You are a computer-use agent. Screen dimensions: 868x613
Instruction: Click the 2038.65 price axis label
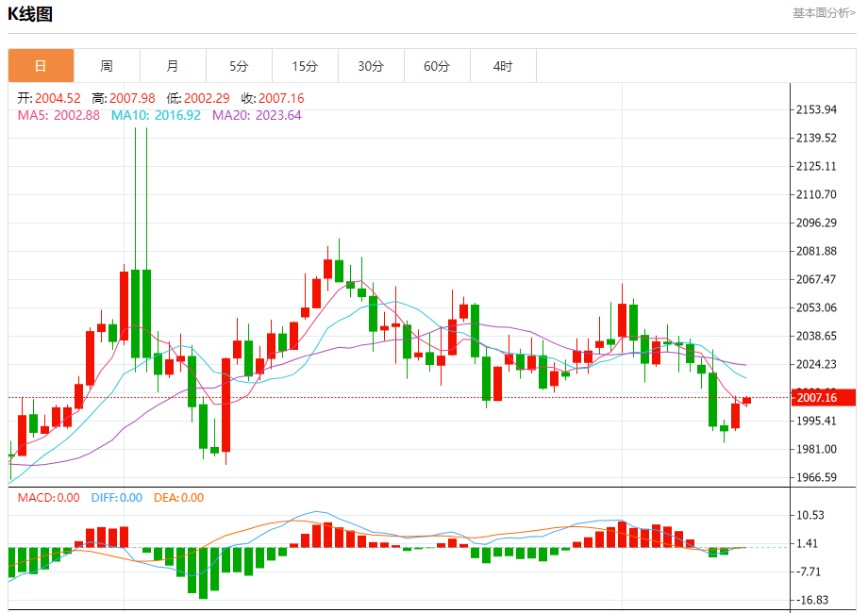point(816,336)
